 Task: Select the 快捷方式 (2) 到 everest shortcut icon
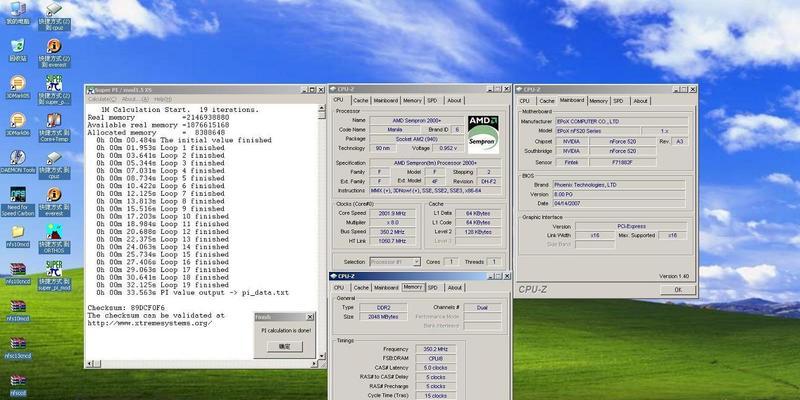[x=54, y=53]
